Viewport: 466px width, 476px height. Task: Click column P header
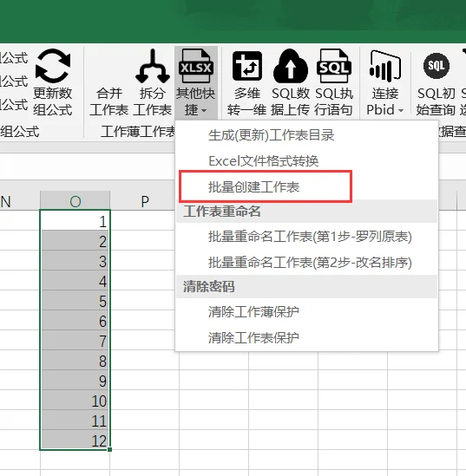(145, 200)
